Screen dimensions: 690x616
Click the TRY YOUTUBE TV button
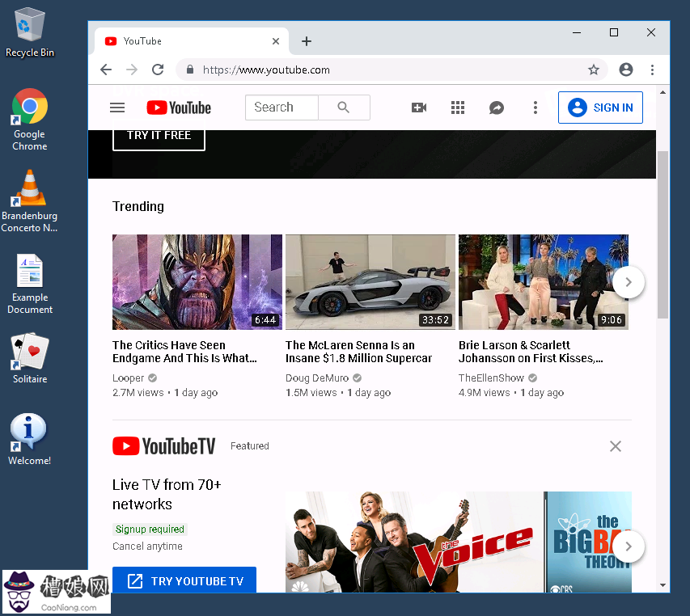pyautogui.click(x=184, y=580)
